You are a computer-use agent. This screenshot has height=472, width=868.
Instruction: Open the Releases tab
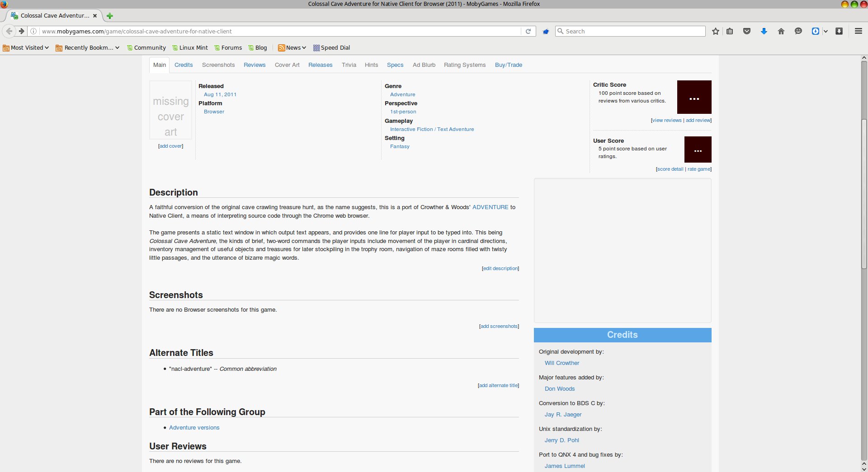tap(320, 65)
